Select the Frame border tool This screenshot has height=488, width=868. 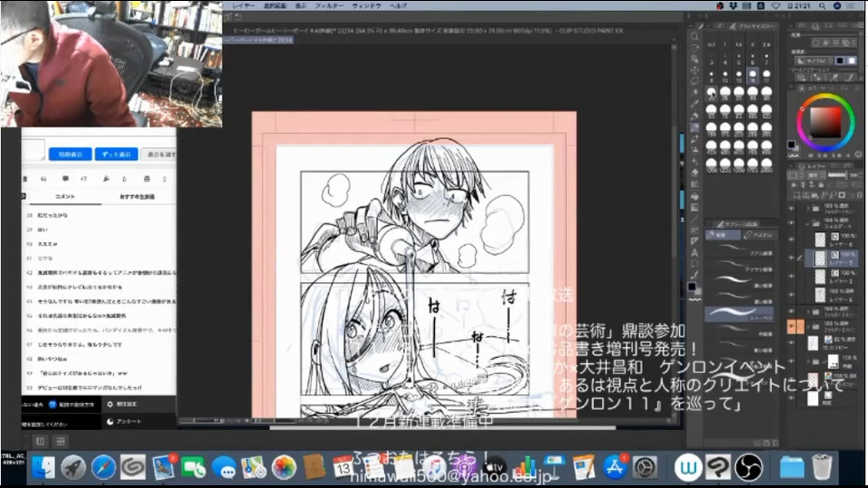pos(694,230)
